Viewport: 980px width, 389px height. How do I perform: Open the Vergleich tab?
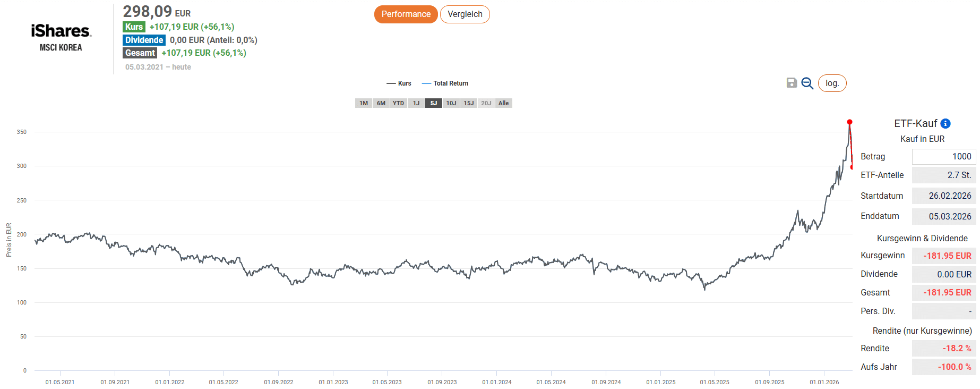[465, 14]
